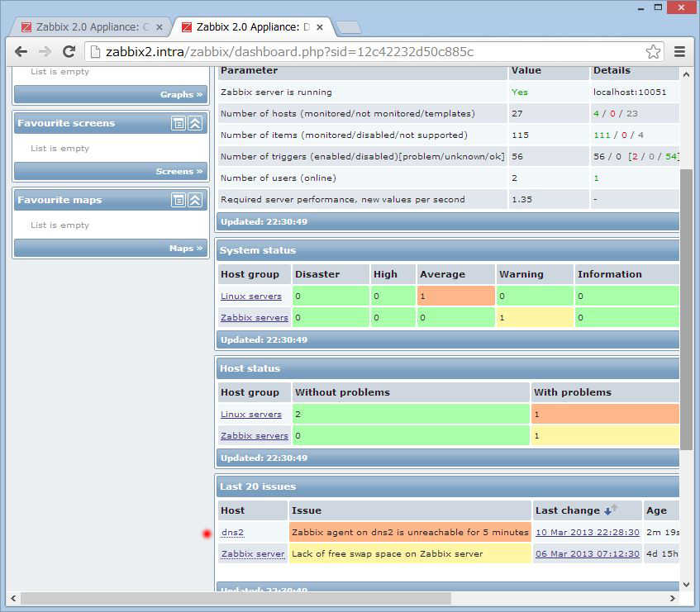This screenshot has width=700, height=612.
Task: Click With problems cell for Linux servers
Action: [605, 415]
